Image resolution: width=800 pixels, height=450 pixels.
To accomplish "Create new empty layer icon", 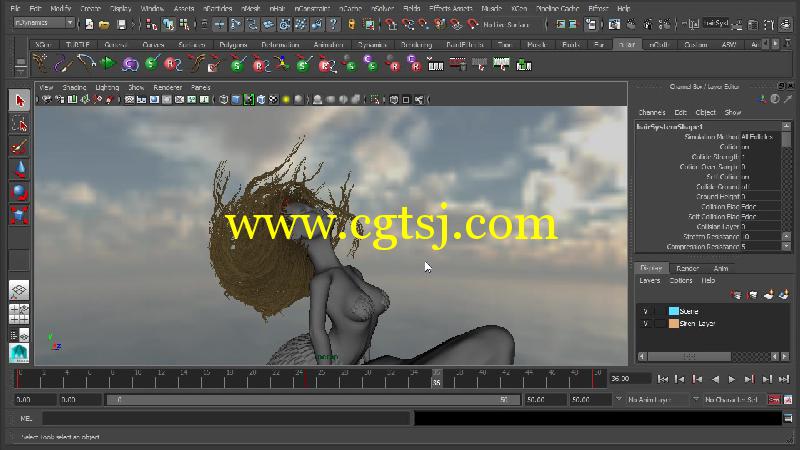I will pyautogui.click(x=768, y=295).
